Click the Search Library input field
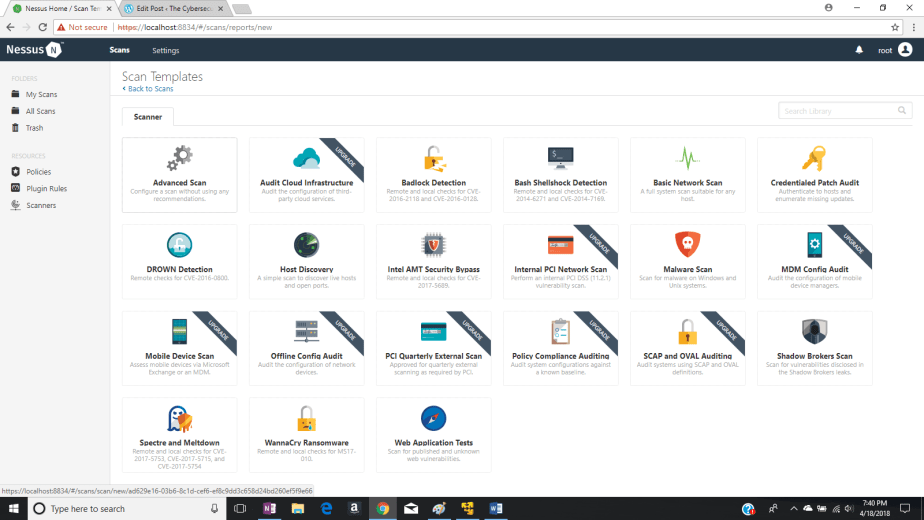This screenshot has width=924, height=520. point(838,111)
